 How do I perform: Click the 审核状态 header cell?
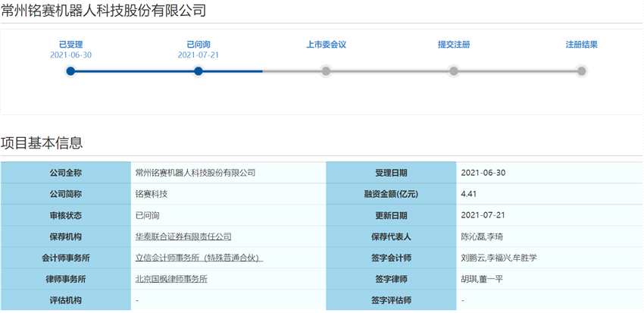point(66,215)
